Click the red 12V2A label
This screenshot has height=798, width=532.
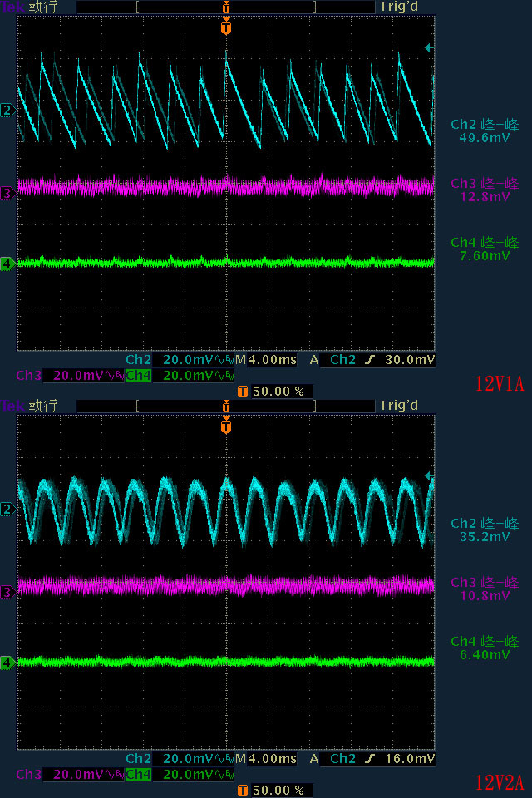pos(500,782)
